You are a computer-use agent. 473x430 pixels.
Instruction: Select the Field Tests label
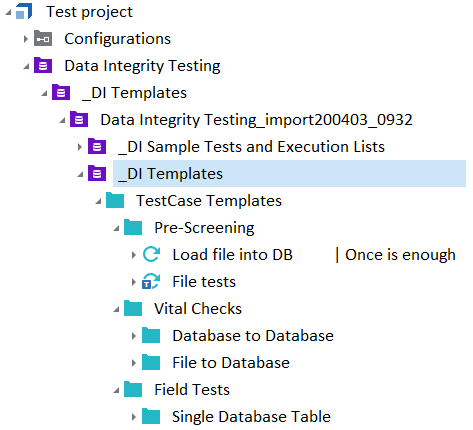(192, 389)
